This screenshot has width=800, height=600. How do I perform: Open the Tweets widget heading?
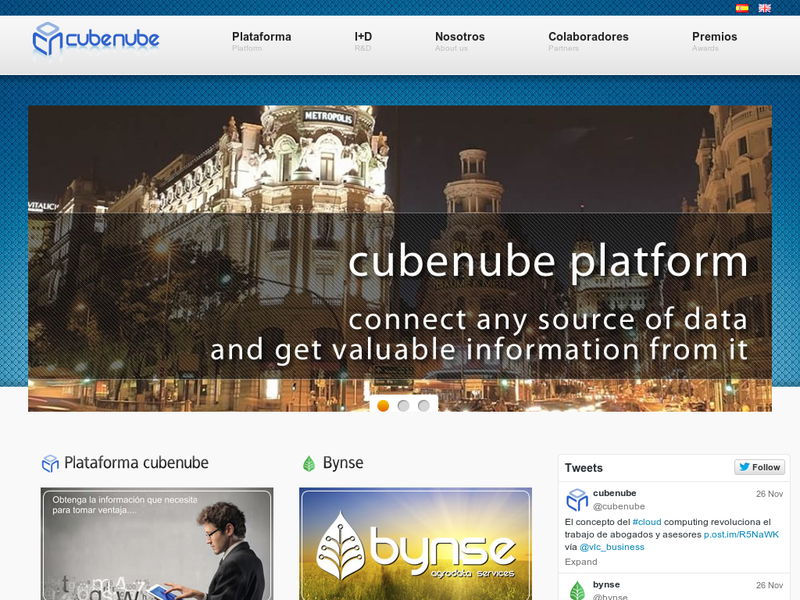[584, 468]
